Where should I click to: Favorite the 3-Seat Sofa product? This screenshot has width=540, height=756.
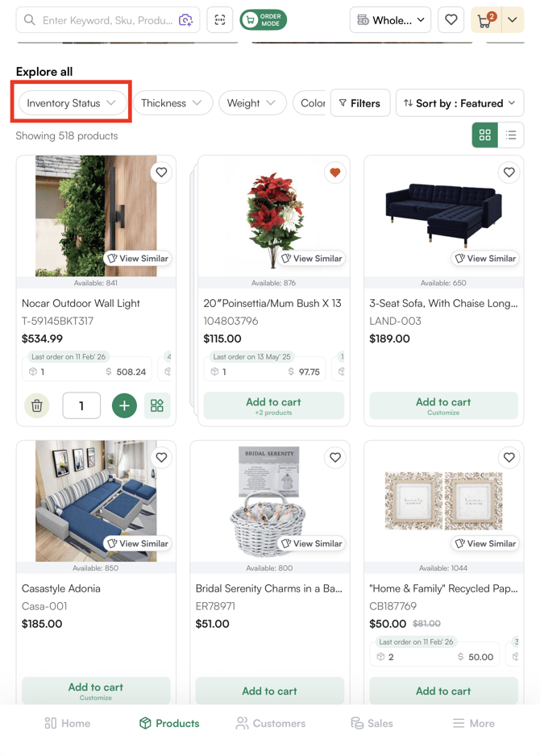pos(509,172)
